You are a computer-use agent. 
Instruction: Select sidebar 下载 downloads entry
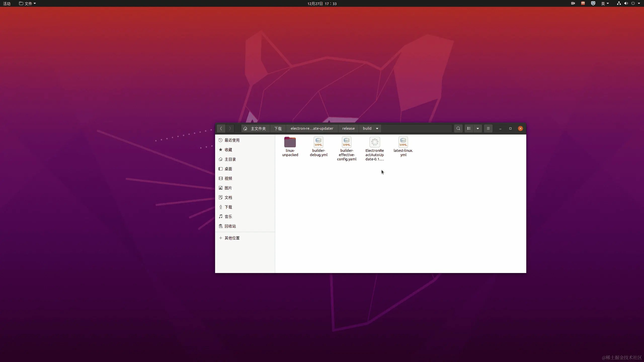pos(245,207)
